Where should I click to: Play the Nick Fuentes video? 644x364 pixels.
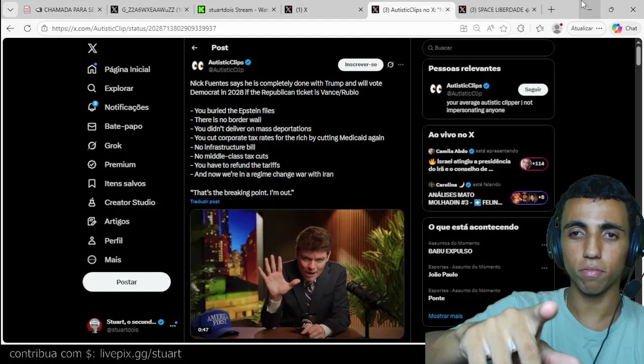pos(297,274)
